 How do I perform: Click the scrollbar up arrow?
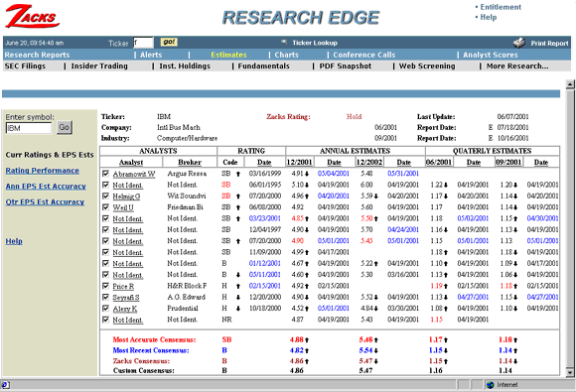pyautogui.click(x=570, y=84)
